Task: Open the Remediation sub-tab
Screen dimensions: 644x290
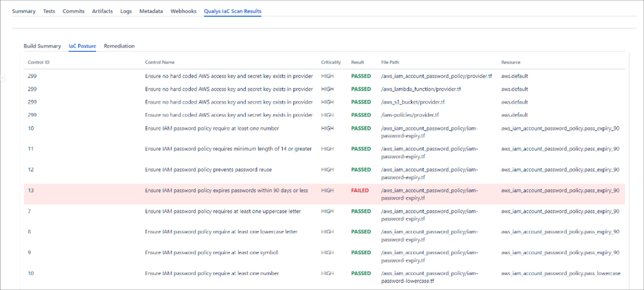Action: click(x=119, y=46)
